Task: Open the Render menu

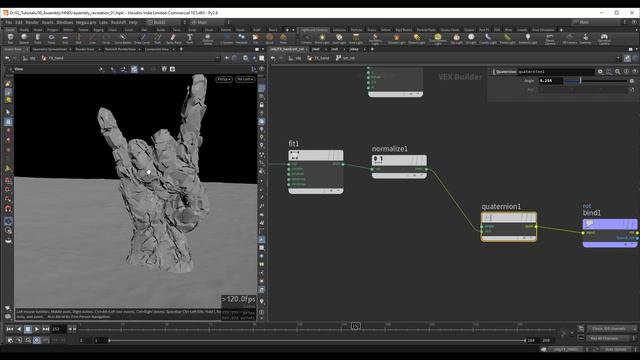Action: click(32, 22)
